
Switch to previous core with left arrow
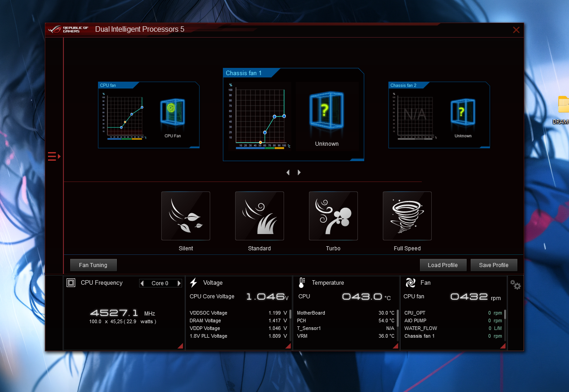tap(142, 283)
